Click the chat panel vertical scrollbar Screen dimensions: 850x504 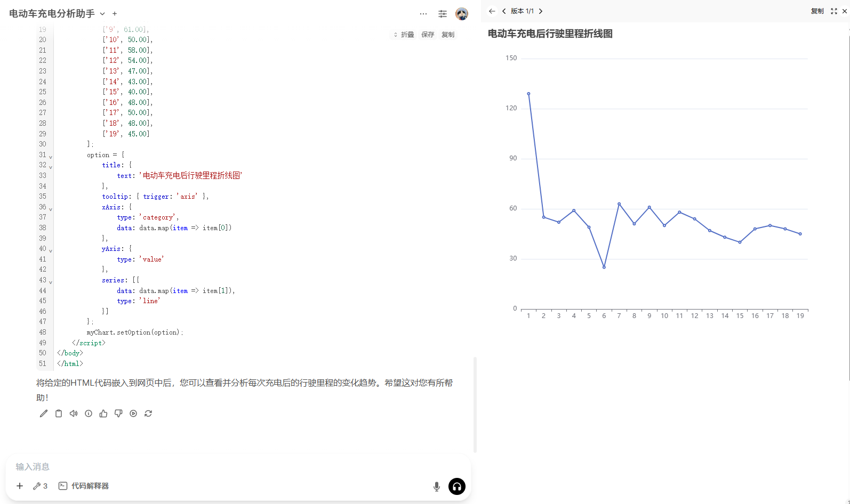475,405
